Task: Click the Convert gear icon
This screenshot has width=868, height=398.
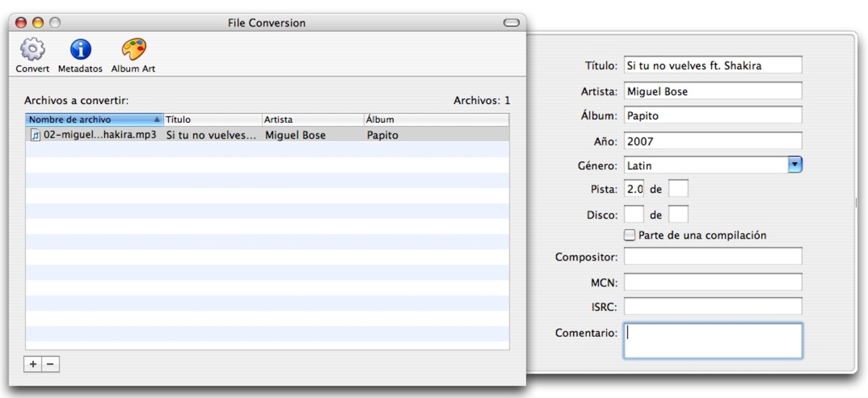Action: coord(32,50)
